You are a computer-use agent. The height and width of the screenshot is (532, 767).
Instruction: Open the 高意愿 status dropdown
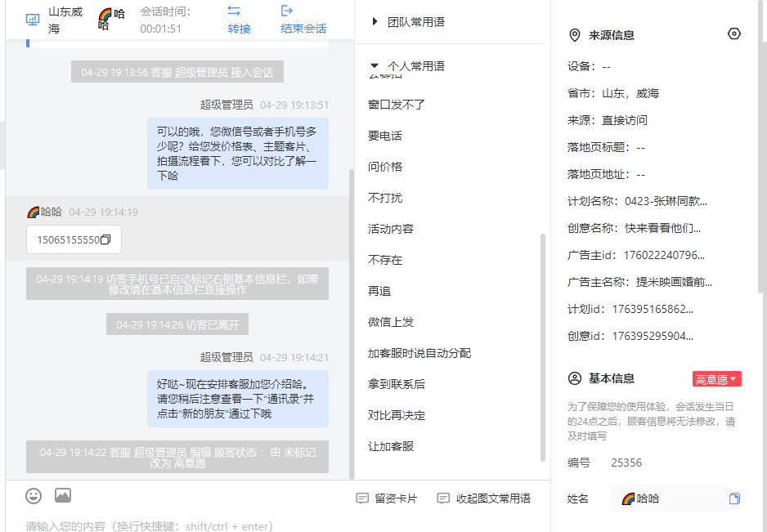coord(716,379)
